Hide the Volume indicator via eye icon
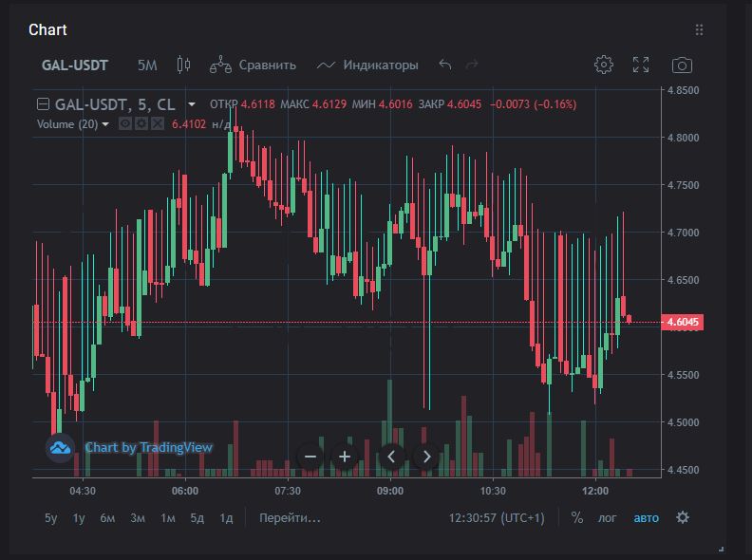The height and width of the screenshot is (560, 752). pos(125,123)
